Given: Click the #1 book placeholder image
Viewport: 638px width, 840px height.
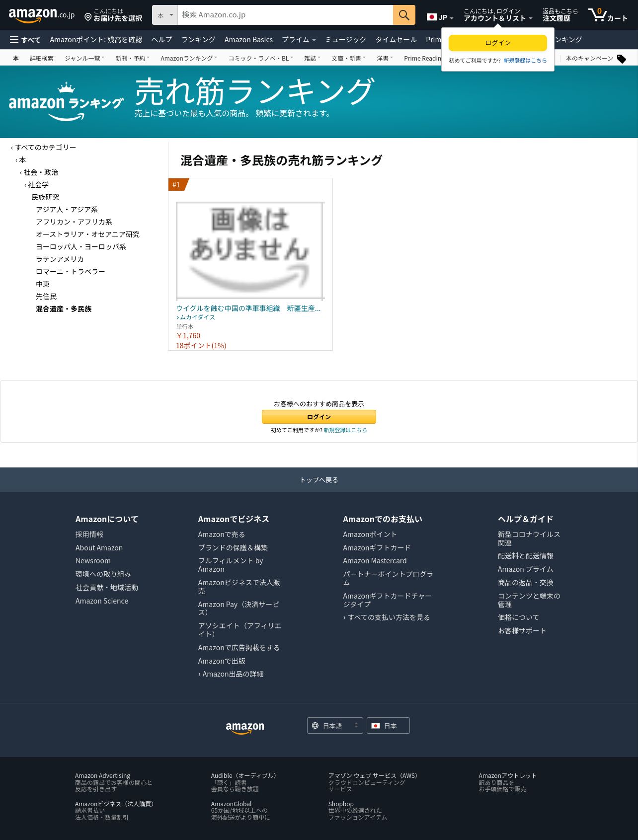Looking at the screenshot, I should pyautogui.click(x=250, y=251).
